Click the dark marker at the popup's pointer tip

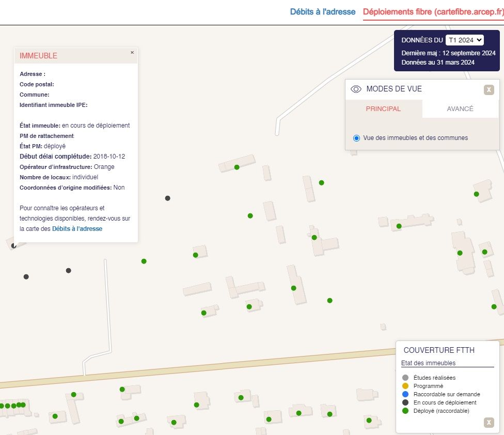pyautogui.click(x=14, y=246)
